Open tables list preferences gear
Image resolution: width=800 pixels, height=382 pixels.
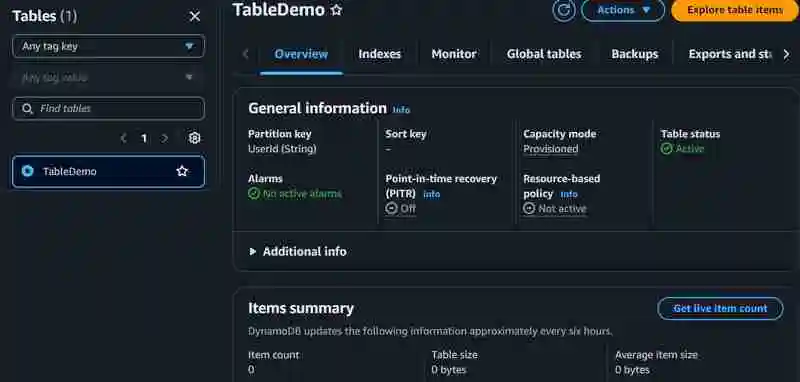point(194,138)
